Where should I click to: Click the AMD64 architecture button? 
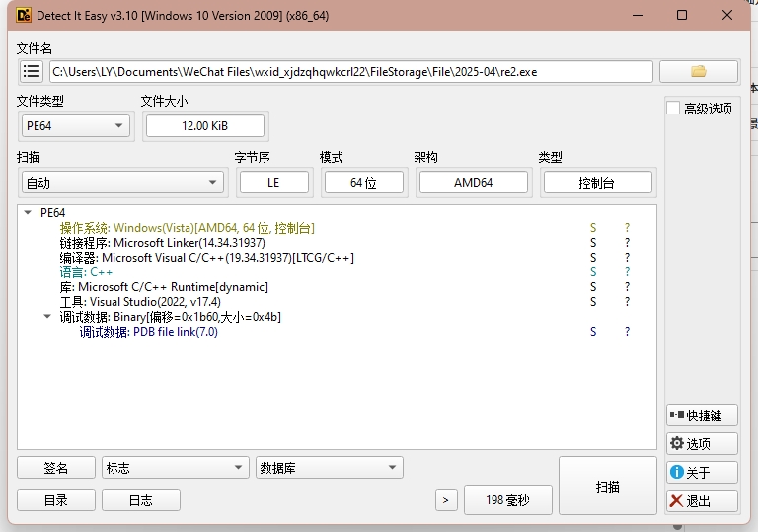coord(474,183)
